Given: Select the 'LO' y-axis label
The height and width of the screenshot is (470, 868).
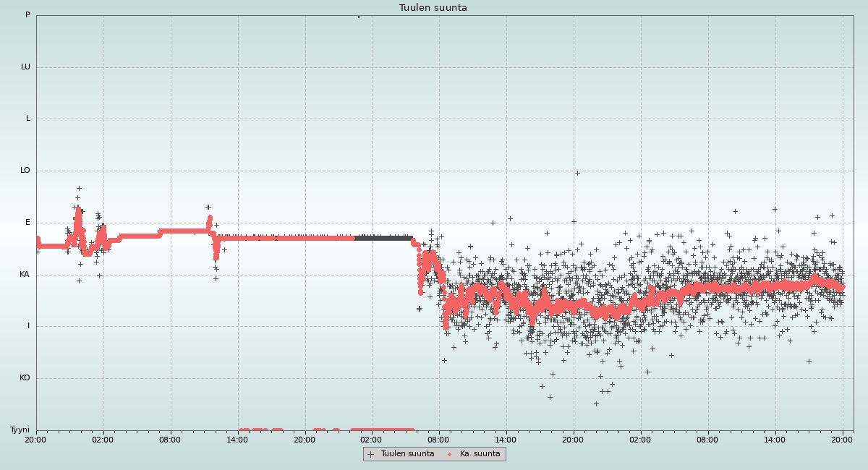Looking at the screenshot, I should pos(25,171).
